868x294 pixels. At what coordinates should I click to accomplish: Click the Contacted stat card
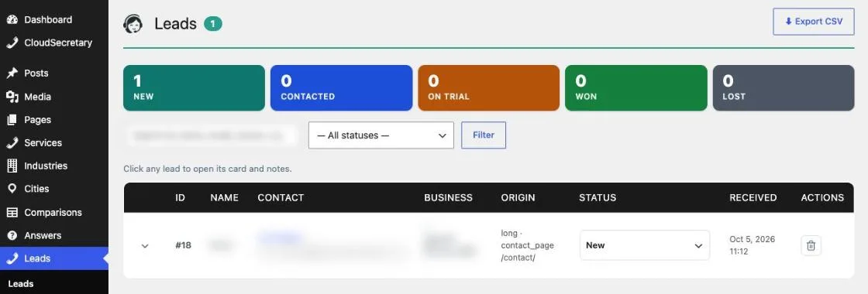(342, 88)
